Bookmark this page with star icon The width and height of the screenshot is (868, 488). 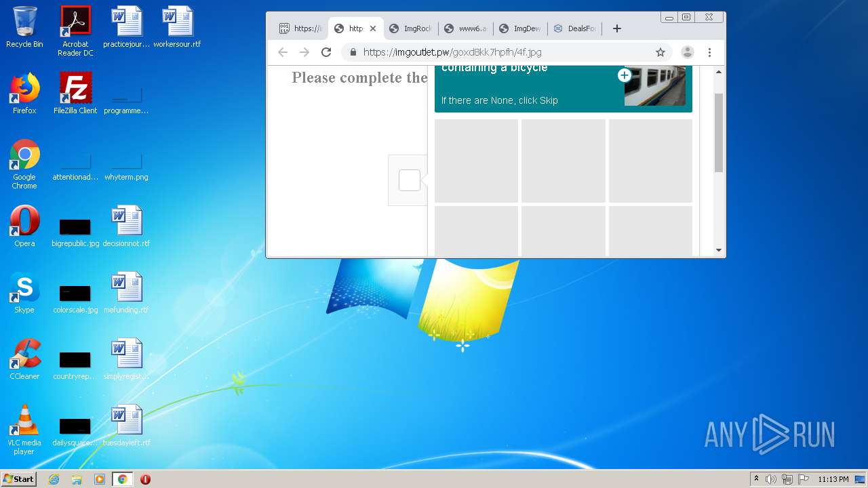660,52
